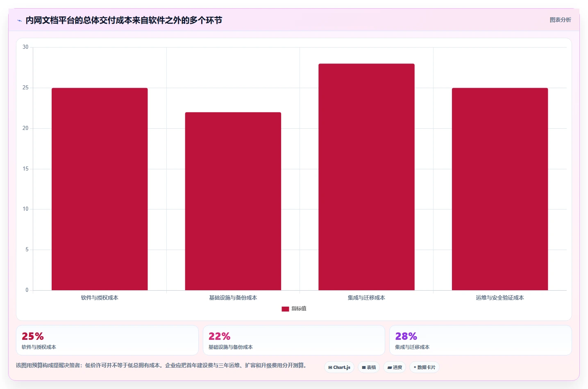Image resolution: width=588 pixels, height=389 pixels.
Task: Click the Chart.js tag icon
Action: pyautogui.click(x=330, y=368)
